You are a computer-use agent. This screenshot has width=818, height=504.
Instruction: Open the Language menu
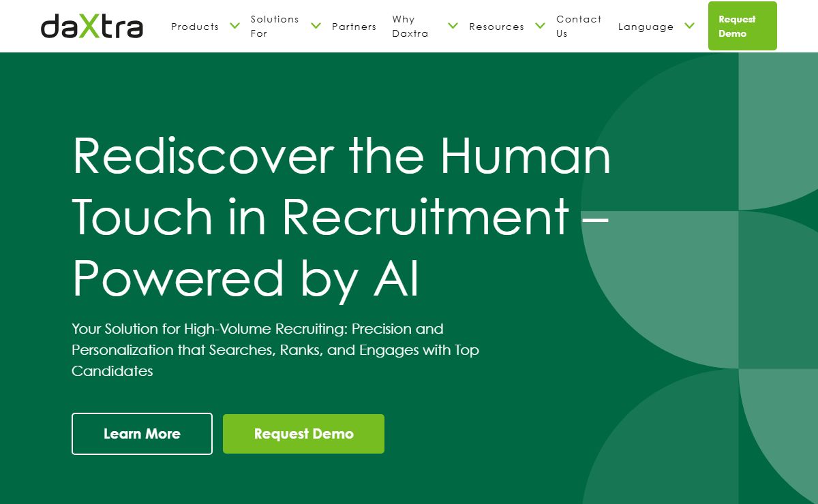(646, 27)
